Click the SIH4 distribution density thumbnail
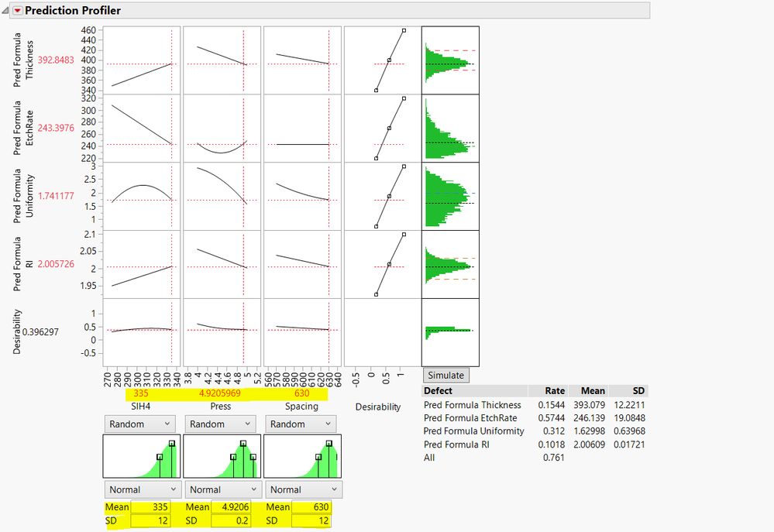The height and width of the screenshot is (532, 774). (141, 455)
